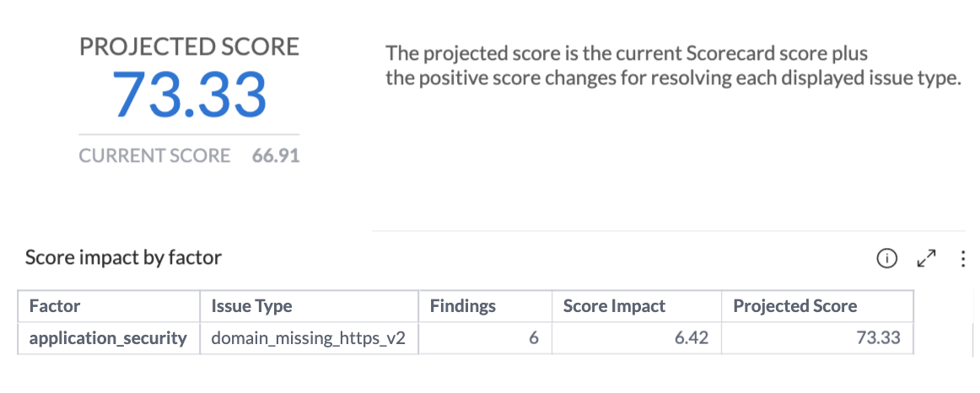Sort by the Score Impact column header
Image resolution: width=980 pixels, height=393 pixels.
636,306
